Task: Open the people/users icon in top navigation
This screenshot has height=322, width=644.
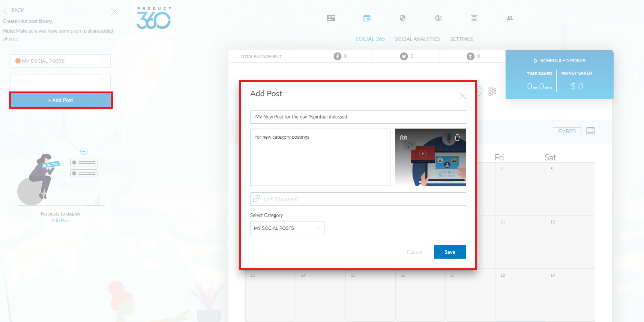Action: (x=510, y=18)
